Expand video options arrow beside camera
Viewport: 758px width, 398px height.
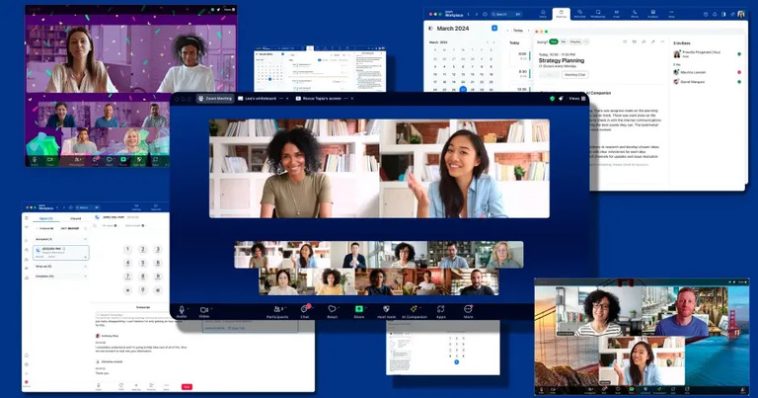pyautogui.click(x=212, y=308)
